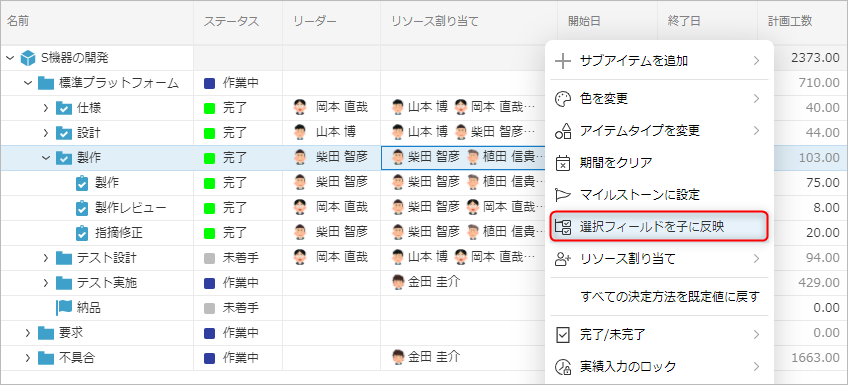Open the アイテムタイプを変更 submenu
Screen dimensions: 848x385
pos(659,131)
